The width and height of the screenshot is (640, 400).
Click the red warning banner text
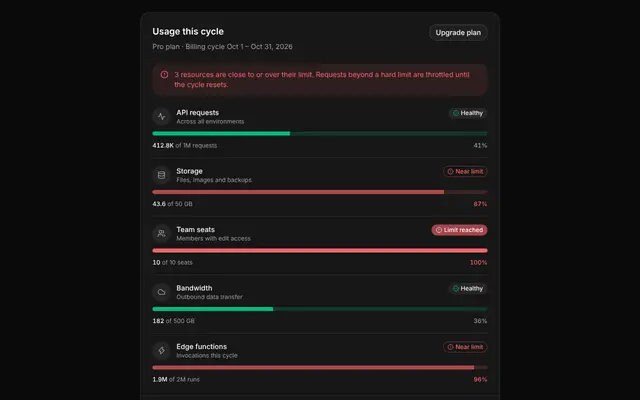click(322, 80)
